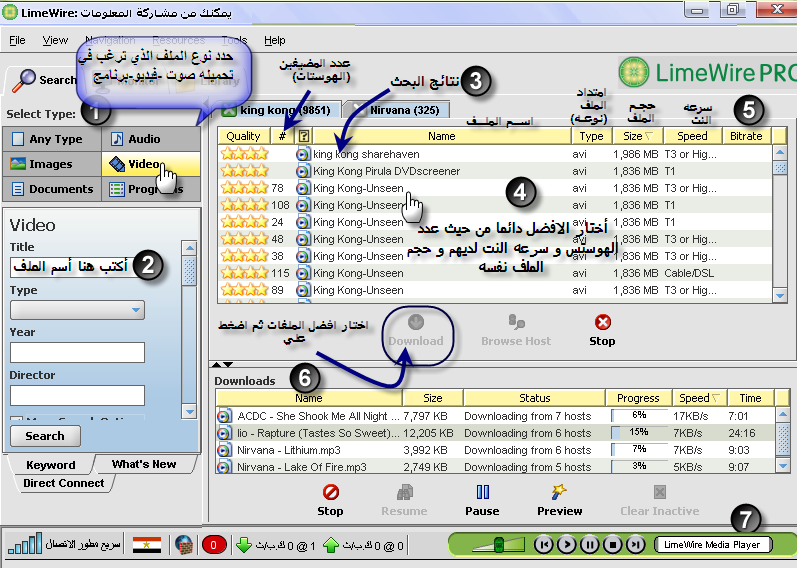Skip to previous track in media player
Screen dimensions: 797x568
click(544, 545)
